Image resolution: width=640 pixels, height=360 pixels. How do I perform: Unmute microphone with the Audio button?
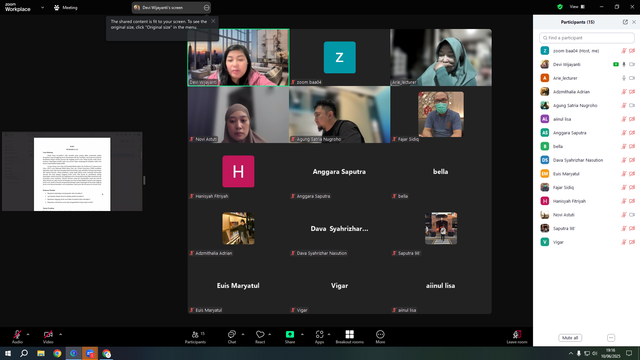pos(17,337)
